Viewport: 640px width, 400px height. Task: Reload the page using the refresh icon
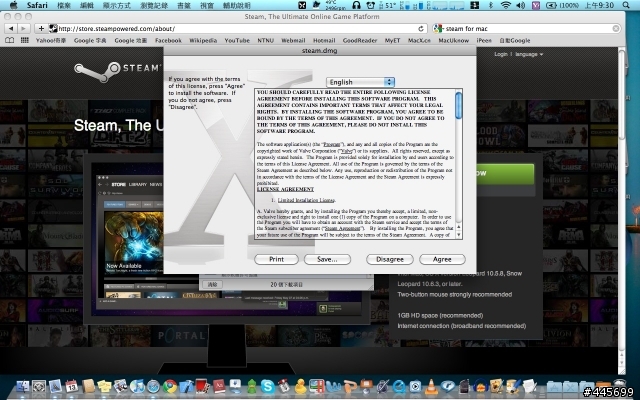click(x=421, y=29)
